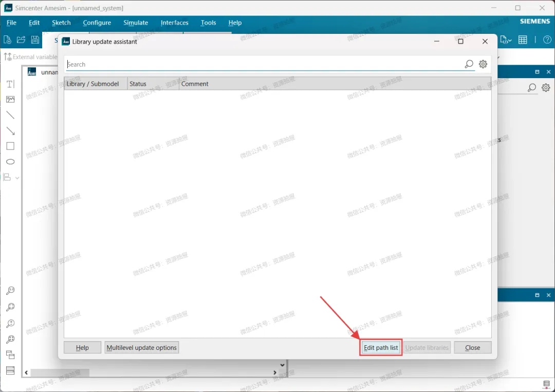Viewport: 555px width, 392px height.
Task: Open the Edit menu
Action: [34, 23]
